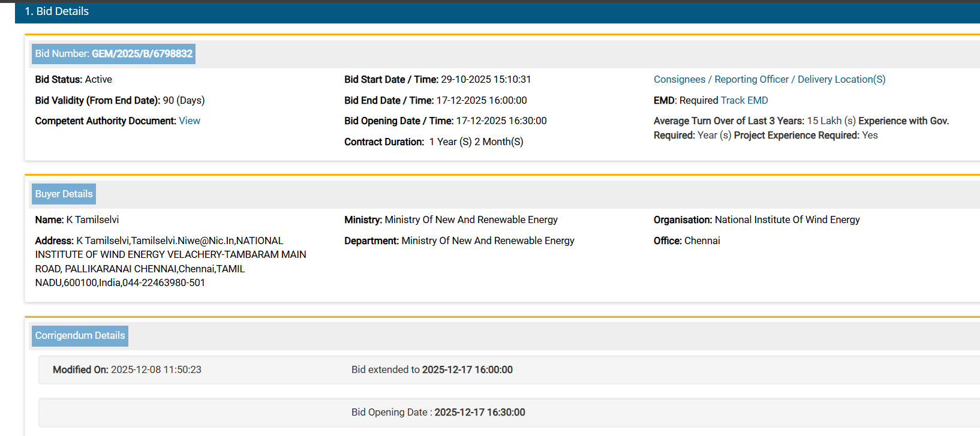This screenshot has width=980, height=436.
Task: Click the Bid End Date / Time value
Action: 481,101
